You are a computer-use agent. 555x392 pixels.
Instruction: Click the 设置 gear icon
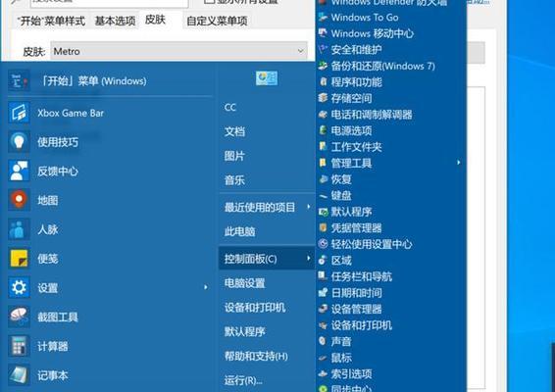coord(19,288)
